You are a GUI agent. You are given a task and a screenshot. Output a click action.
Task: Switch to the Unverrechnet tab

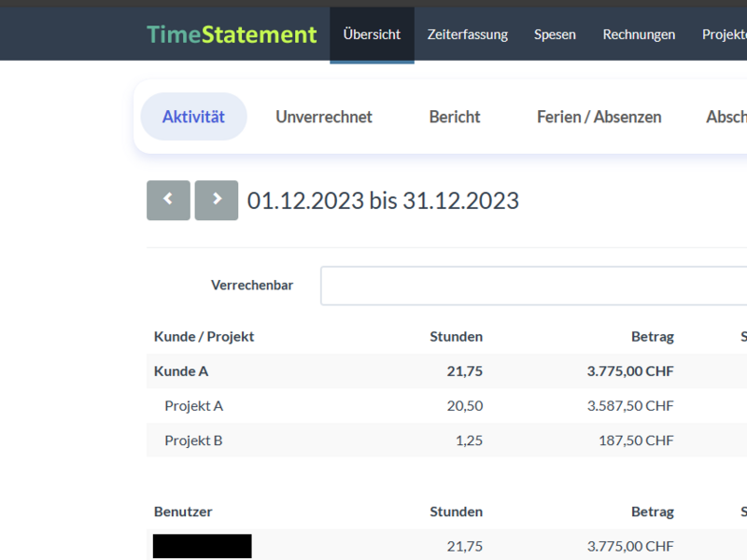click(x=324, y=117)
